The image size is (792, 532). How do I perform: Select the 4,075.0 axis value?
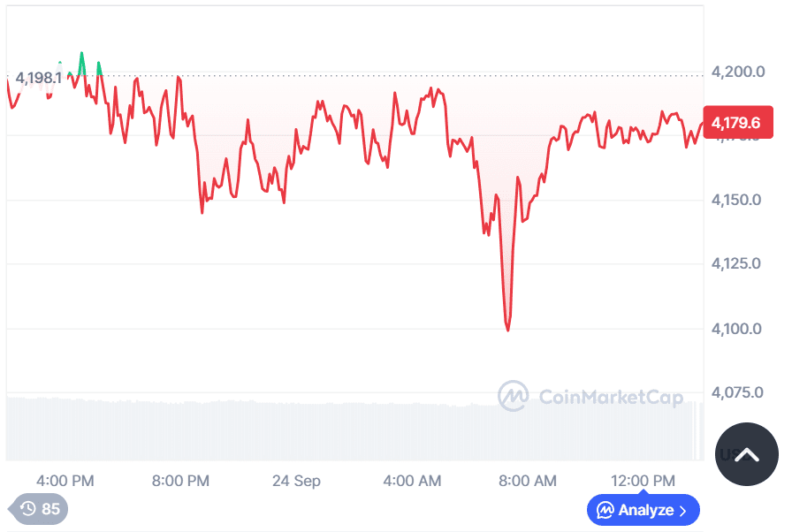[x=736, y=392]
